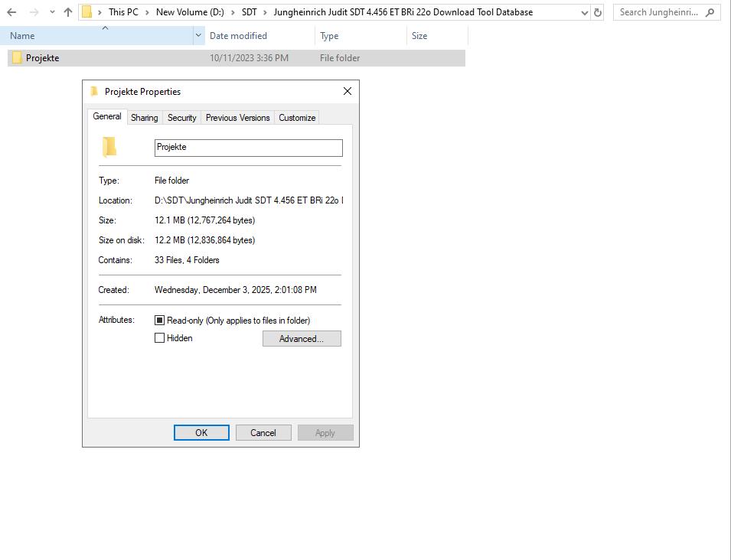This screenshot has height=560, width=731.
Task: Refresh the current folder view
Action: point(598,12)
